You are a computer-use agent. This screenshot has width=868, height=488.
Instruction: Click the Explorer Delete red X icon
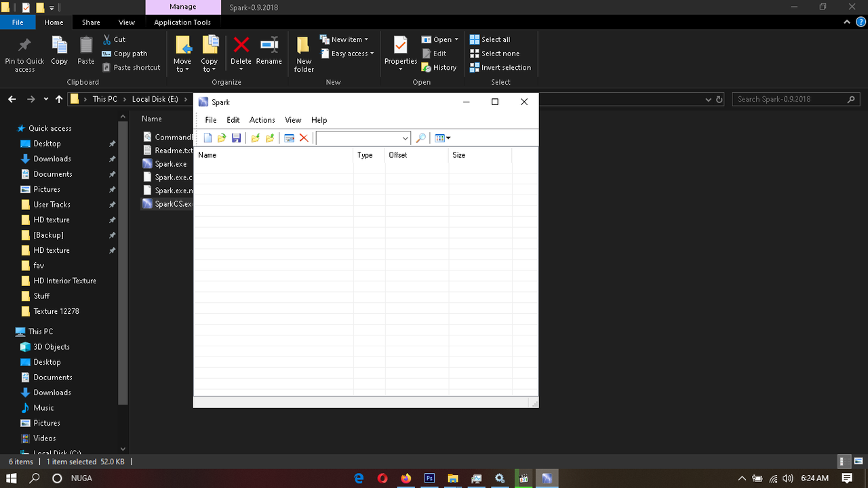click(x=241, y=45)
